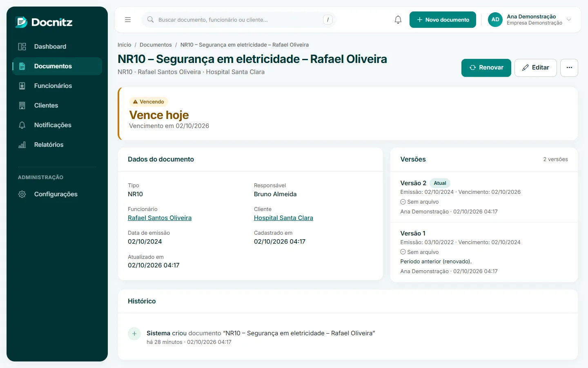Go to Início breadcrumb
The width and height of the screenshot is (588, 368).
[125, 45]
